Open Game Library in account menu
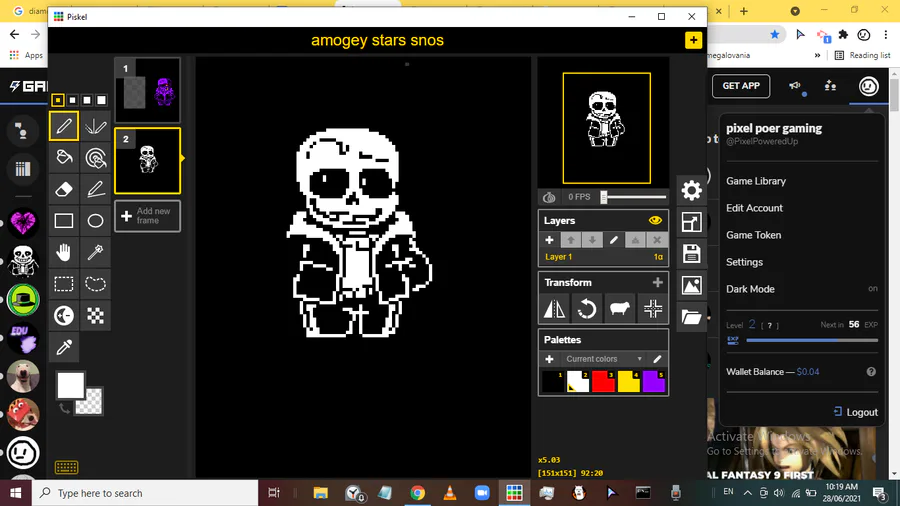Viewport: 900px width, 506px height. point(756,181)
